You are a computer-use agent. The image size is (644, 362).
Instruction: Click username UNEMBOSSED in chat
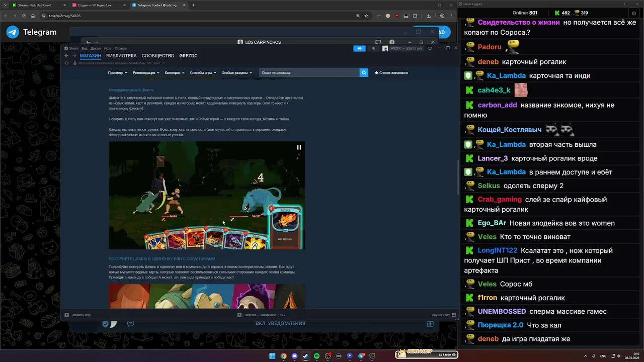[502, 311]
